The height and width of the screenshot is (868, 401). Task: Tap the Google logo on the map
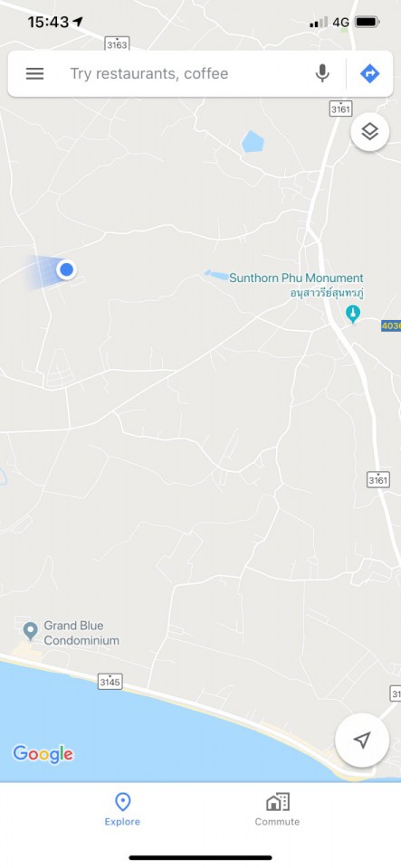(43, 753)
